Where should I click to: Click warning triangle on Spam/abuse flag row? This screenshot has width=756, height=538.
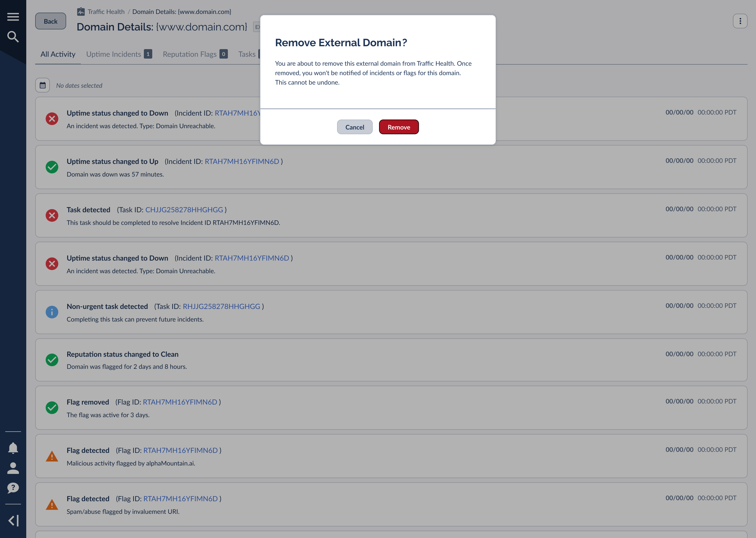pyautogui.click(x=52, y=505)
